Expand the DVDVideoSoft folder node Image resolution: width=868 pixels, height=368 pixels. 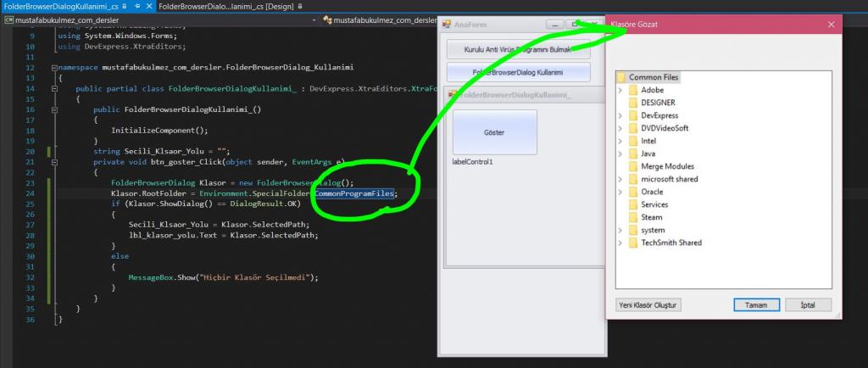coord(620,128)
